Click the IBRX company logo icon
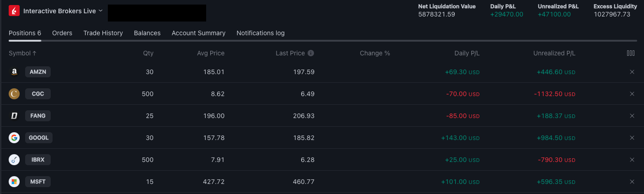Viewport: 644px width, 194px height. [14, 160]
